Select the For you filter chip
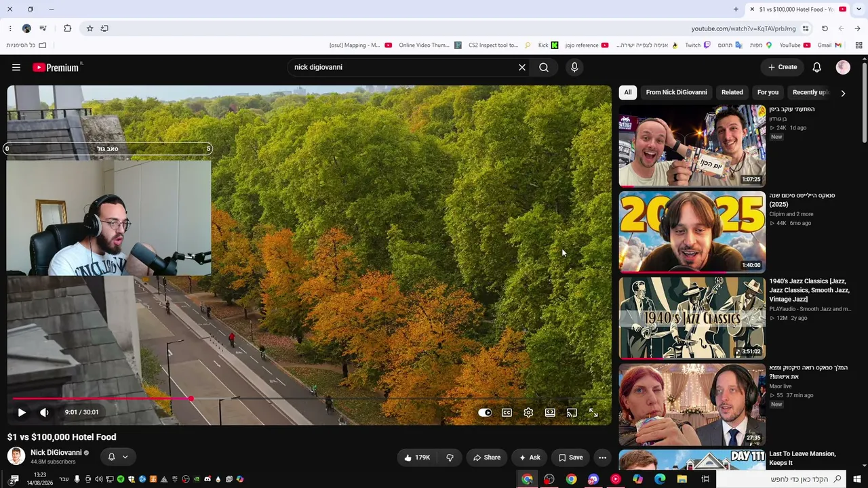 tap(768, 92)
